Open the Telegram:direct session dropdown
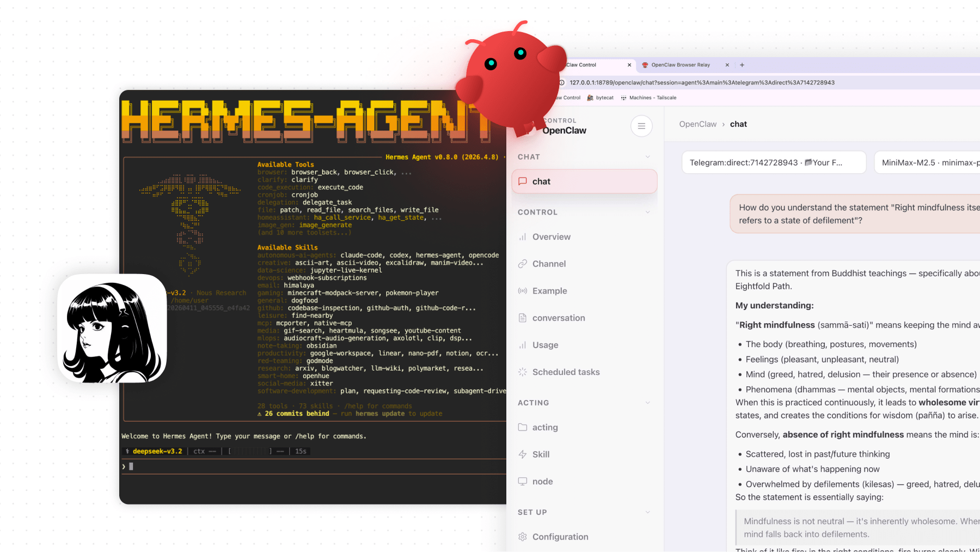Image resolution: width=980 pixels, height=552 pixels. (774, 162)
